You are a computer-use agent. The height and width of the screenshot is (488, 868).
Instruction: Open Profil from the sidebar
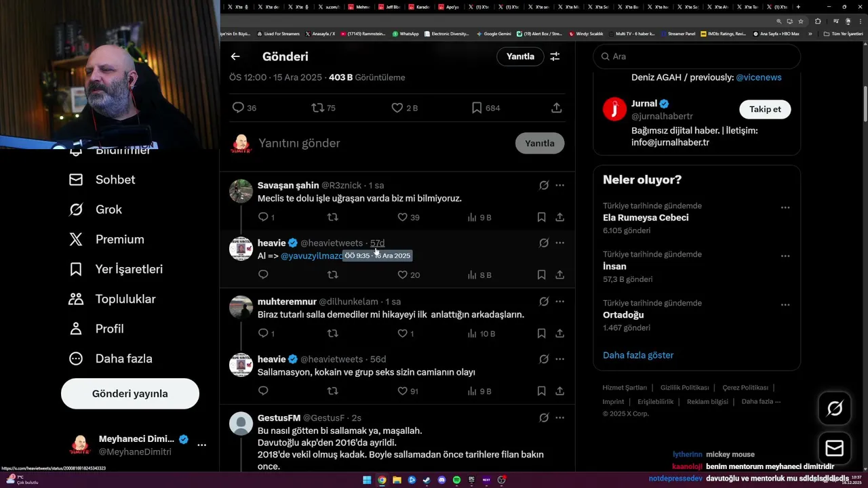[x=96, y=329]
